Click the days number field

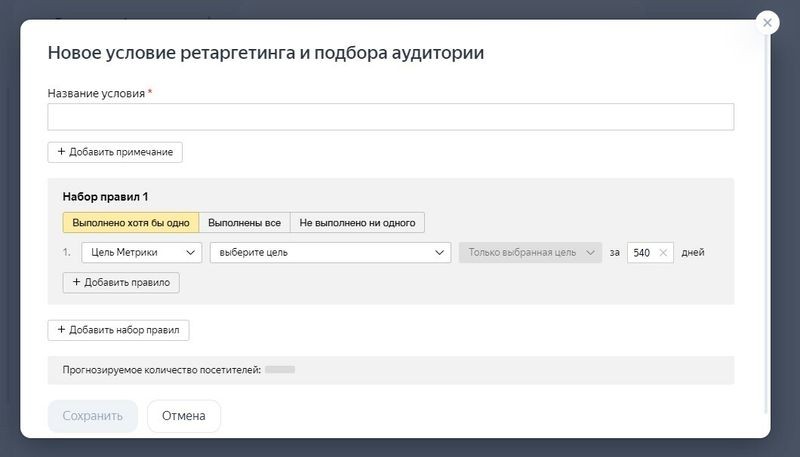642,253
